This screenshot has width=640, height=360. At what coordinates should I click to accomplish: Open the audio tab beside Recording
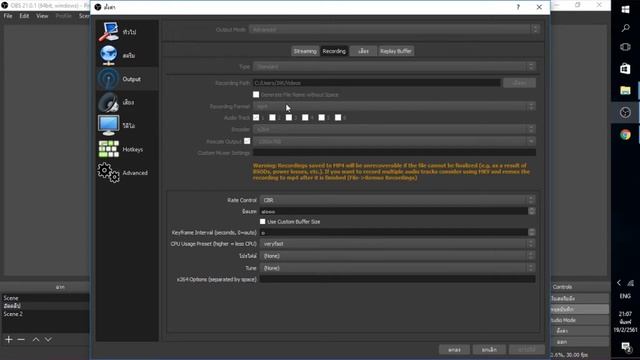pos(363,51)
